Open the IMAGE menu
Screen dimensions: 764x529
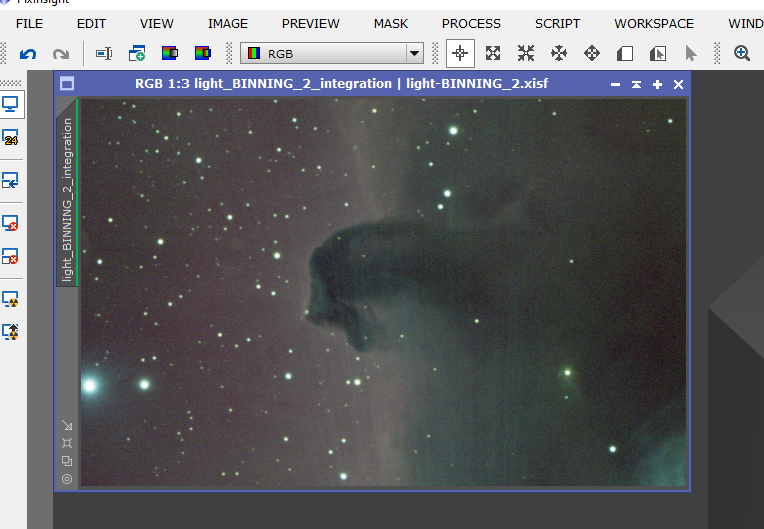(x=228, y=23)
